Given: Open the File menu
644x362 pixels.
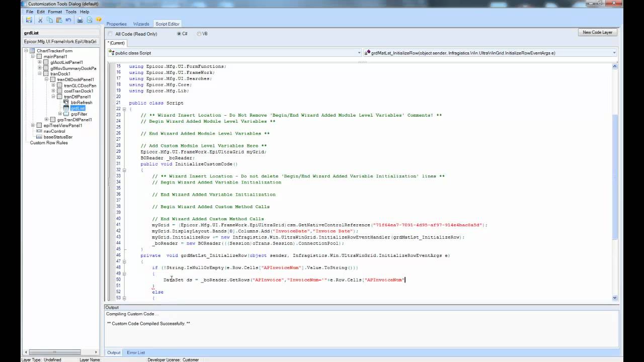Looking at the screenshot, I should (29, 12).
